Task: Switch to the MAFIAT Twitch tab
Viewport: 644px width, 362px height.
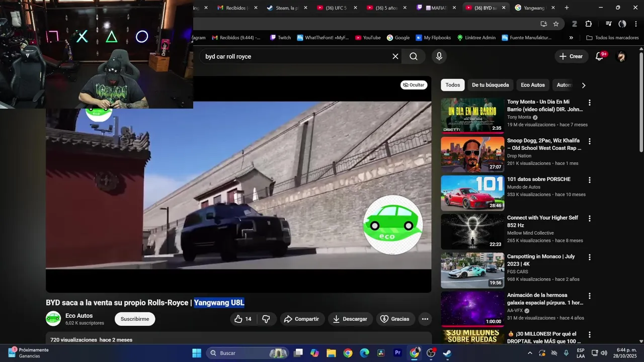Action: pos(436,8)
